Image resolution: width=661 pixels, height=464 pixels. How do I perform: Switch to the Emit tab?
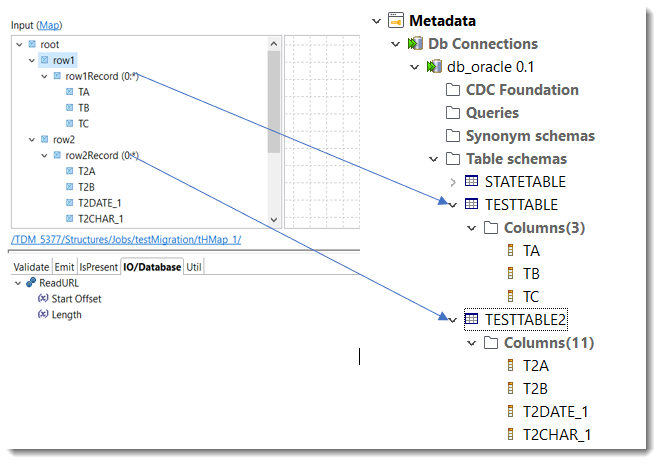64,267
